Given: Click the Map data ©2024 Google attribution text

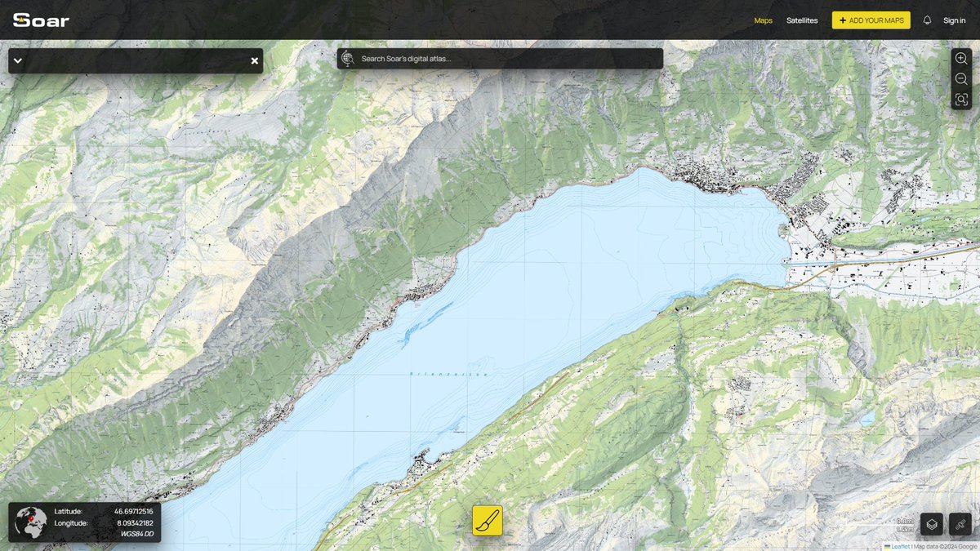Looking at the screenshot, I should 946,547.
